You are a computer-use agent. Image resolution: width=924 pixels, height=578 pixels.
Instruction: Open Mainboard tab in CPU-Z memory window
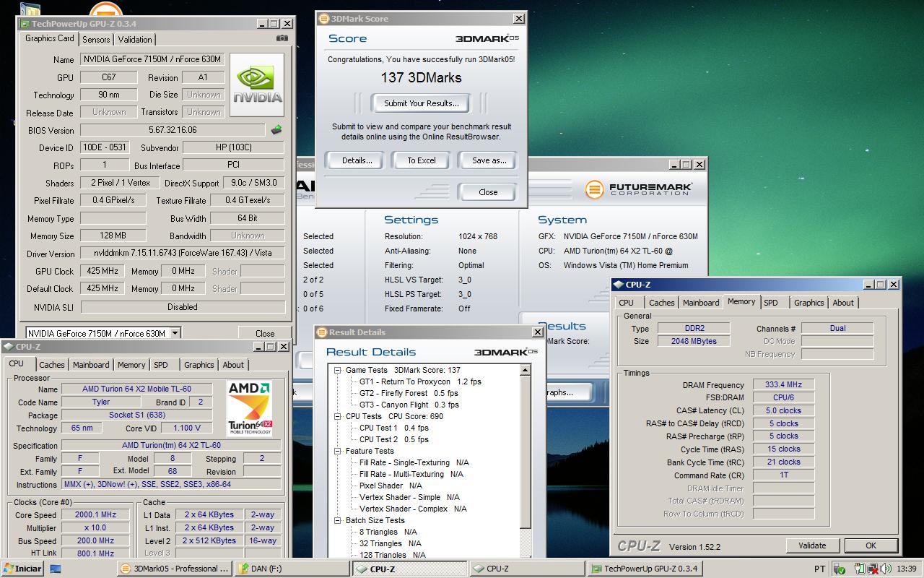click(701, 303)
